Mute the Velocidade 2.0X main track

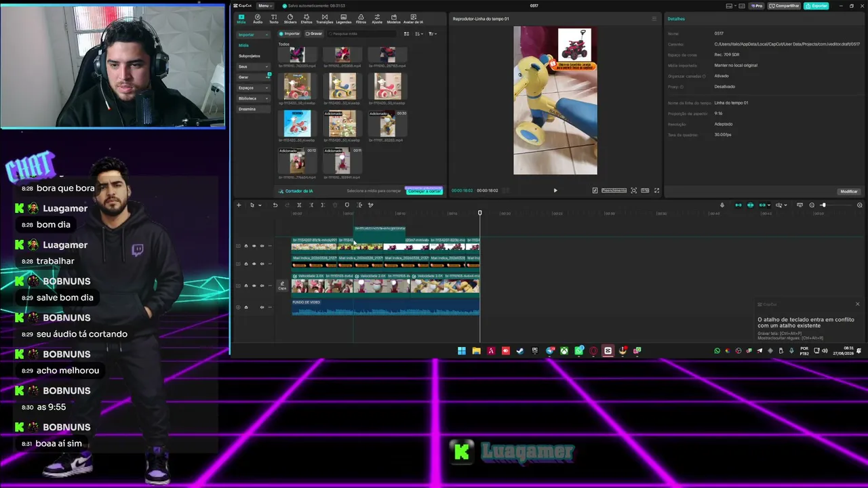[x=262, y=285]
